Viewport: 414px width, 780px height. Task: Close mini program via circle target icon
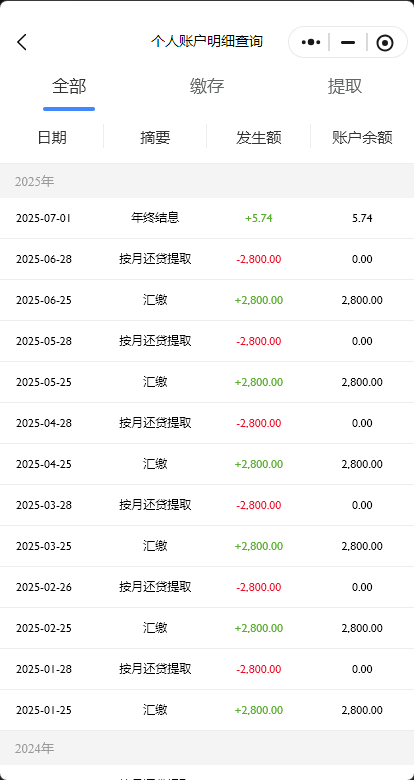(x=385, y=43)
